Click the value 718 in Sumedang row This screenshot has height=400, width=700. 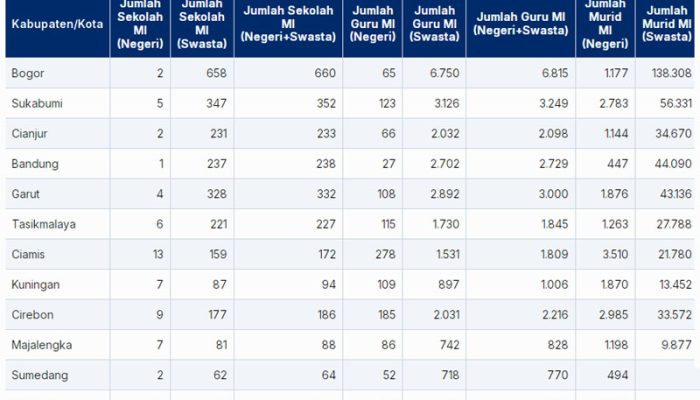tap(449, 375)
